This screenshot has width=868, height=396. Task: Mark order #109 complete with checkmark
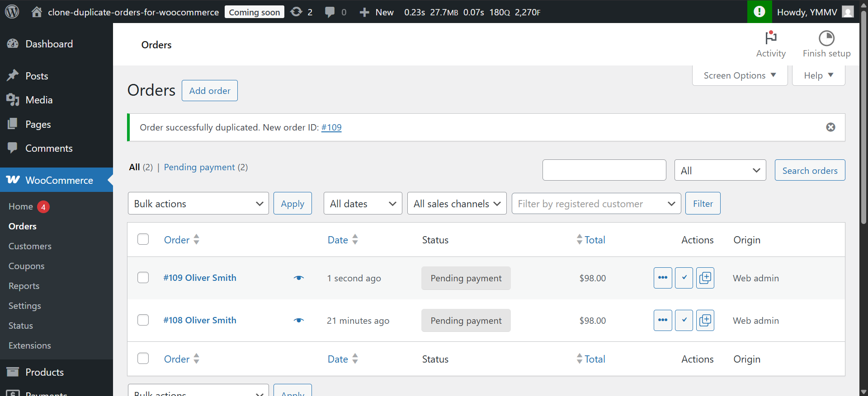click(x=684, y=278)
